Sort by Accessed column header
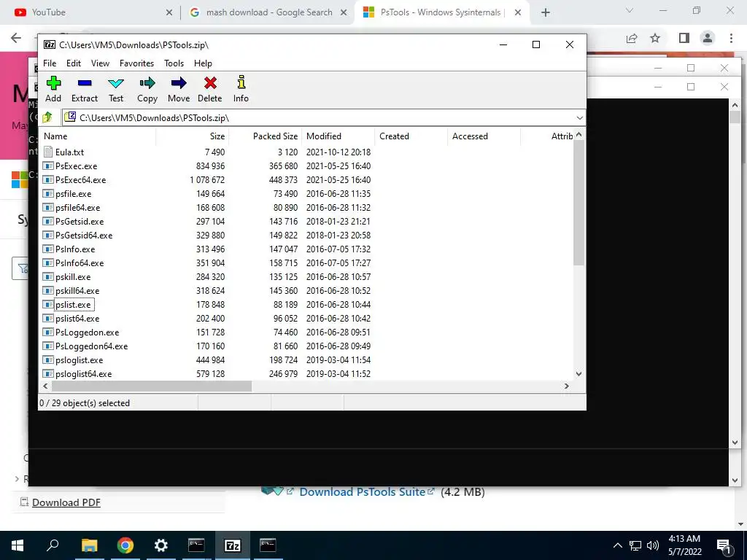Image resolution: width=747 pixels, height=560 pixels. point(484,136)
